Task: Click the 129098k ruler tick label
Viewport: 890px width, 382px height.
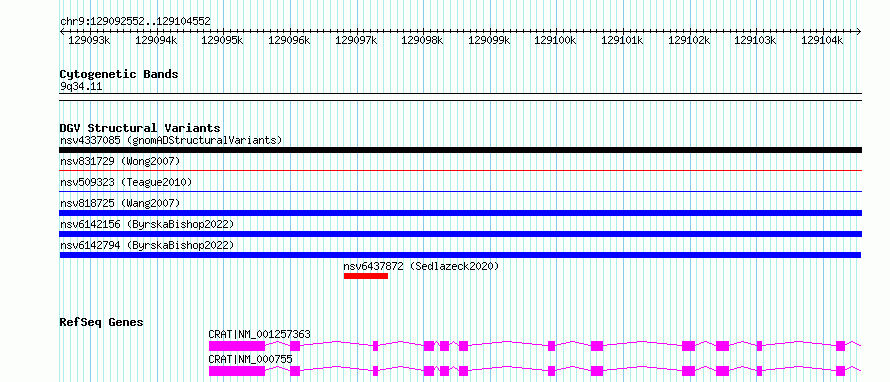Action: click(422, 40)
